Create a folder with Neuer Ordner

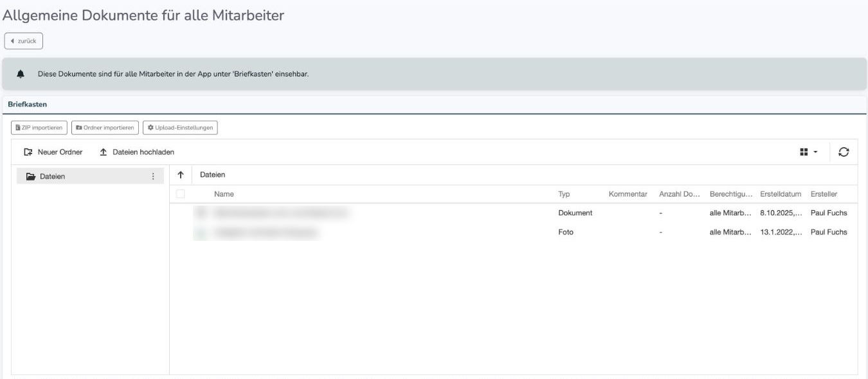(53, 152)
